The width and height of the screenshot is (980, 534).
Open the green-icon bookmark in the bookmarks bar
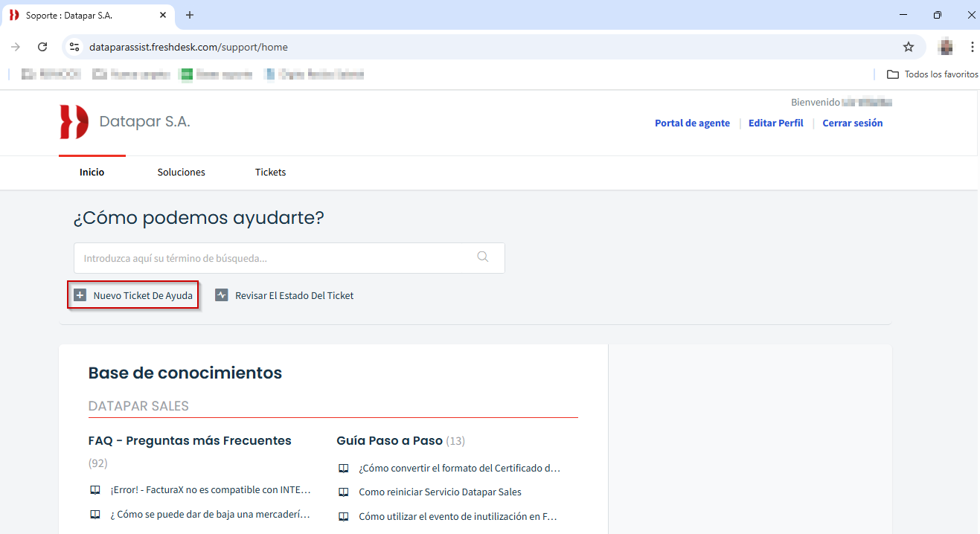tap(217, 74)
